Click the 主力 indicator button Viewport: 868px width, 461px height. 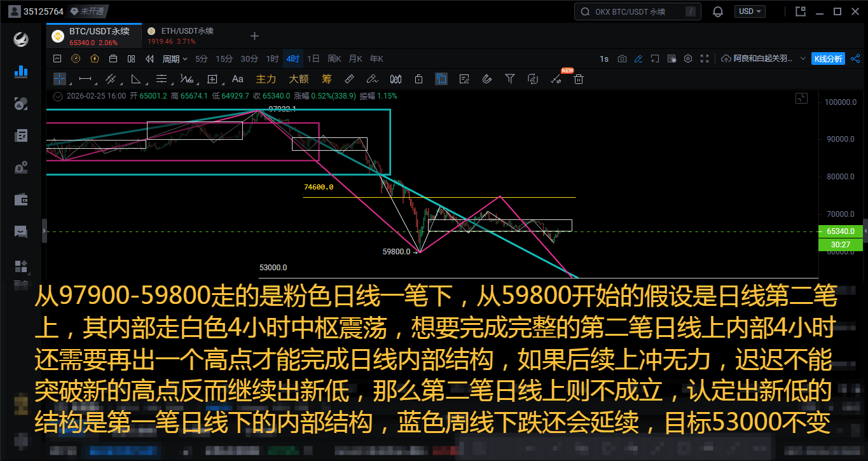click(x=266, y=79)
